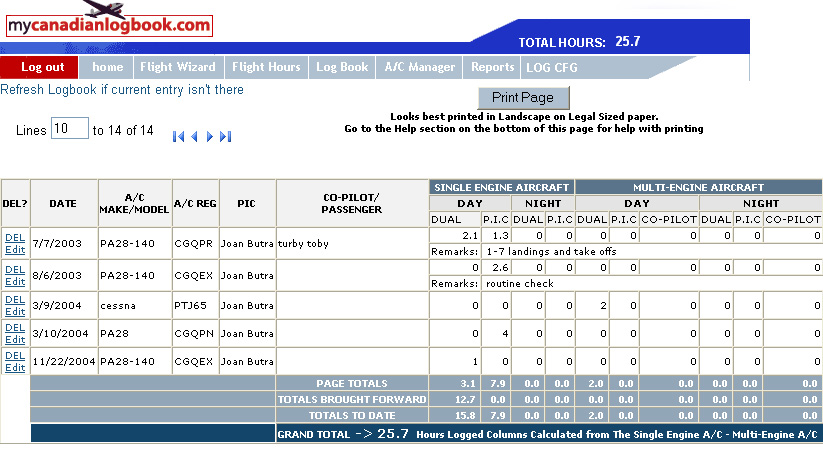The image size is (823, 449).
Task: Click the Print Page button
Action: point(523,98)
